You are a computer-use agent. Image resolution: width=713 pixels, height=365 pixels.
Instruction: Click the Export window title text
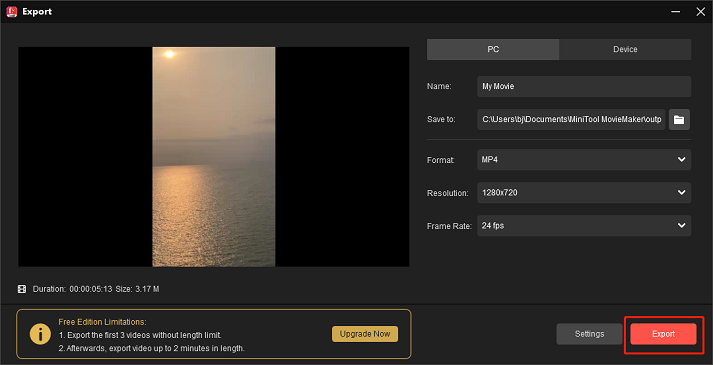37,12
